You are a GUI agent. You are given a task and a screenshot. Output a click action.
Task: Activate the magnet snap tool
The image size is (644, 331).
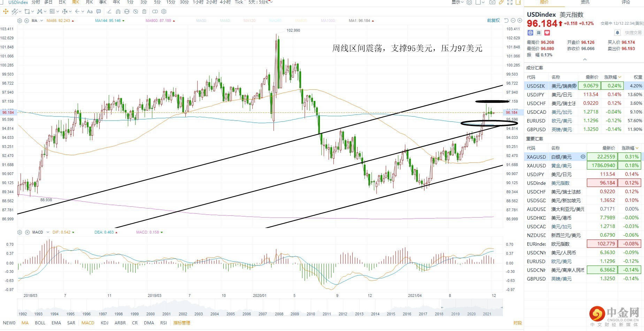pyautogui.click(x=118, y=11)
